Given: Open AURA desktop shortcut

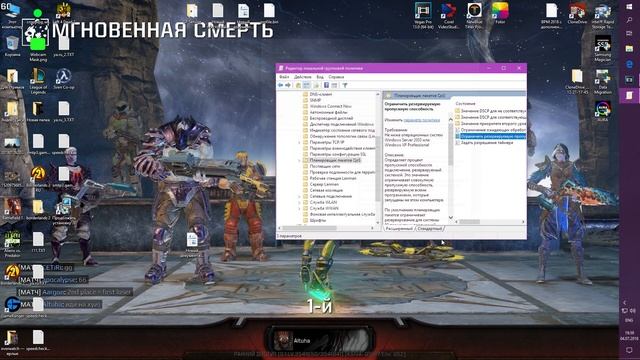Looking at the screenshot, I should coord(603,111).
